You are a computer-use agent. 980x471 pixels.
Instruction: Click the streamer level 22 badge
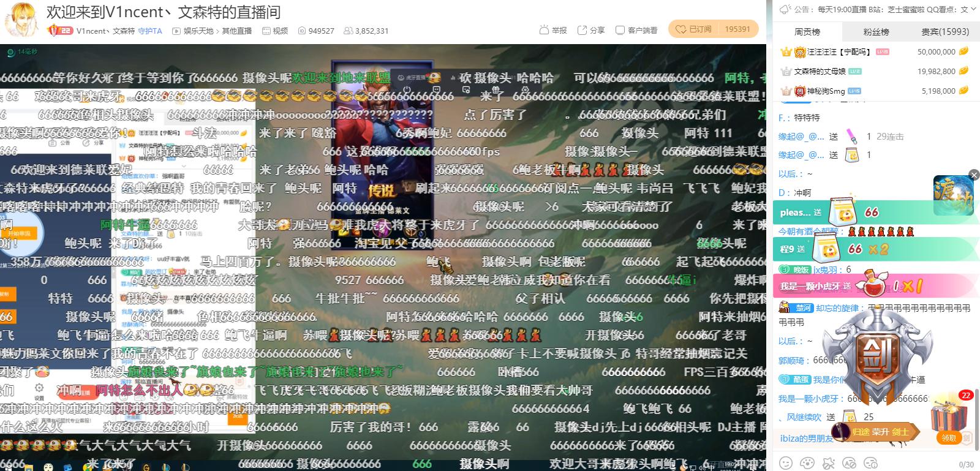click(60, 31)
